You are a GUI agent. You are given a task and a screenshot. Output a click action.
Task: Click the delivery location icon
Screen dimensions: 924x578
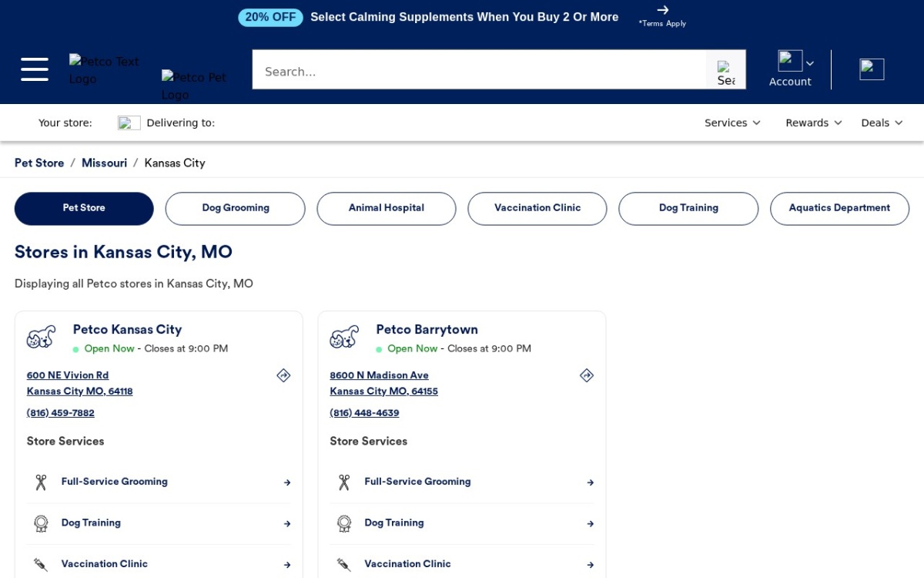(129, 123)
